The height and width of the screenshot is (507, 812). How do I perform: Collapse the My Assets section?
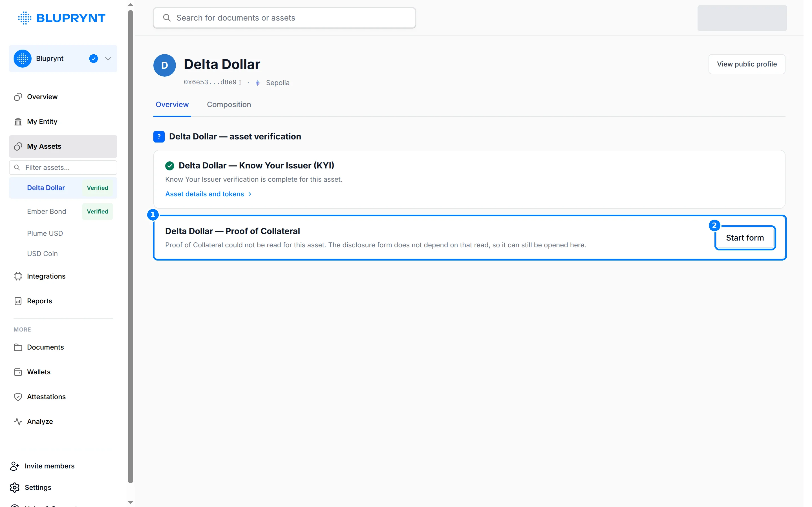pyautogui.click(x=63, y=146)
